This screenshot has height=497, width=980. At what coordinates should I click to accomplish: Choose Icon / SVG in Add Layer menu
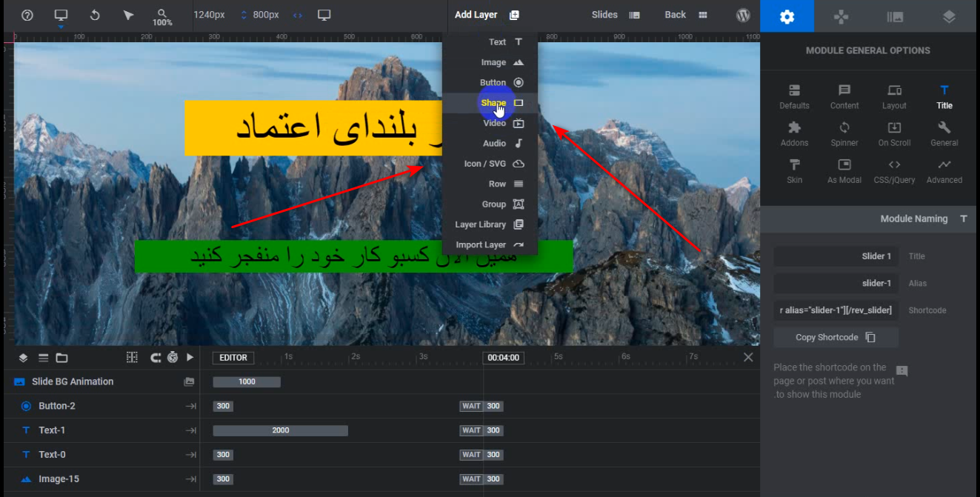coord(490,164)
